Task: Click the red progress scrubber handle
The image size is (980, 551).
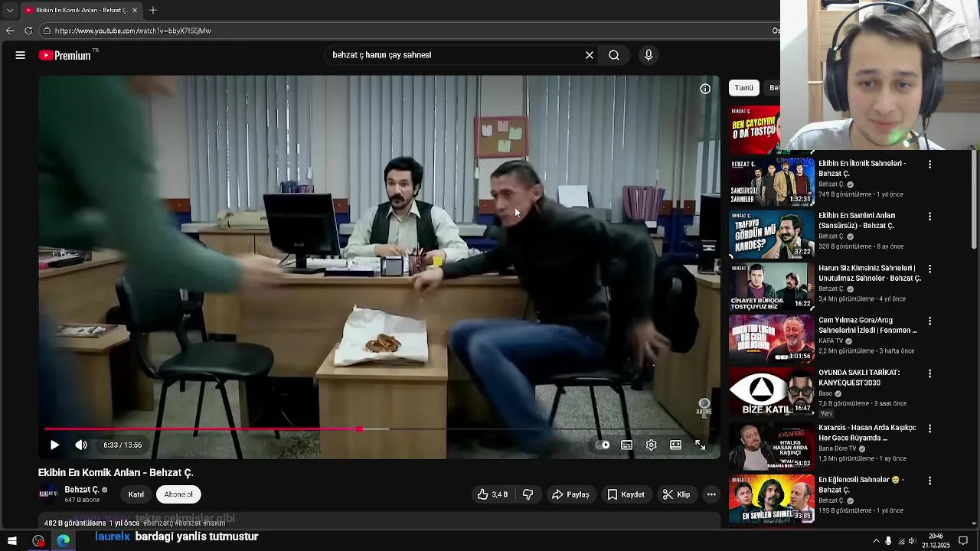Action: (360, 429)
